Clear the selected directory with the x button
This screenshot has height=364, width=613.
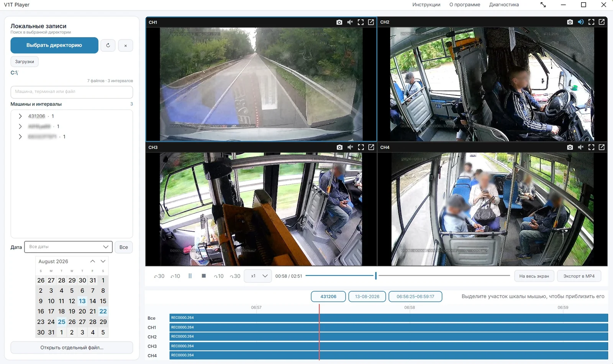coord(125,46)
